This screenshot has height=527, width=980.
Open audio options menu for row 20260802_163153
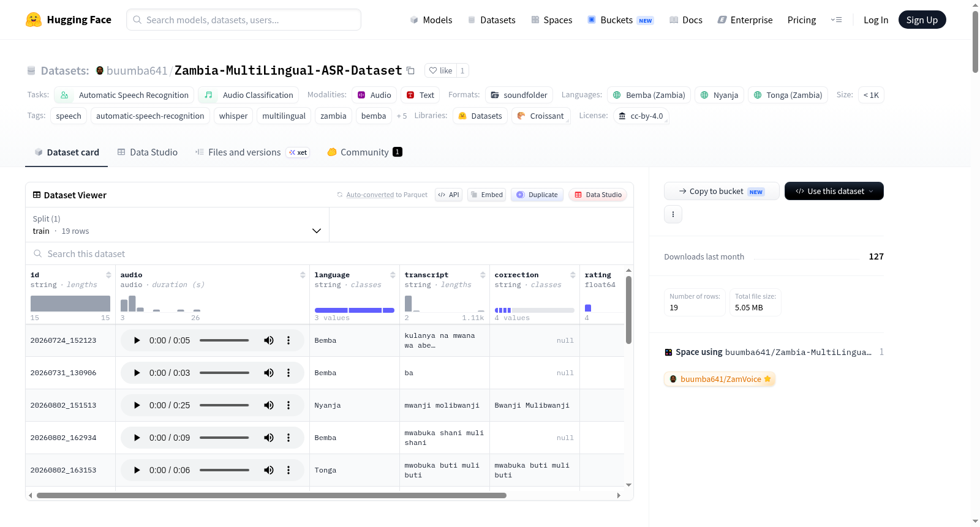[288, 470]
